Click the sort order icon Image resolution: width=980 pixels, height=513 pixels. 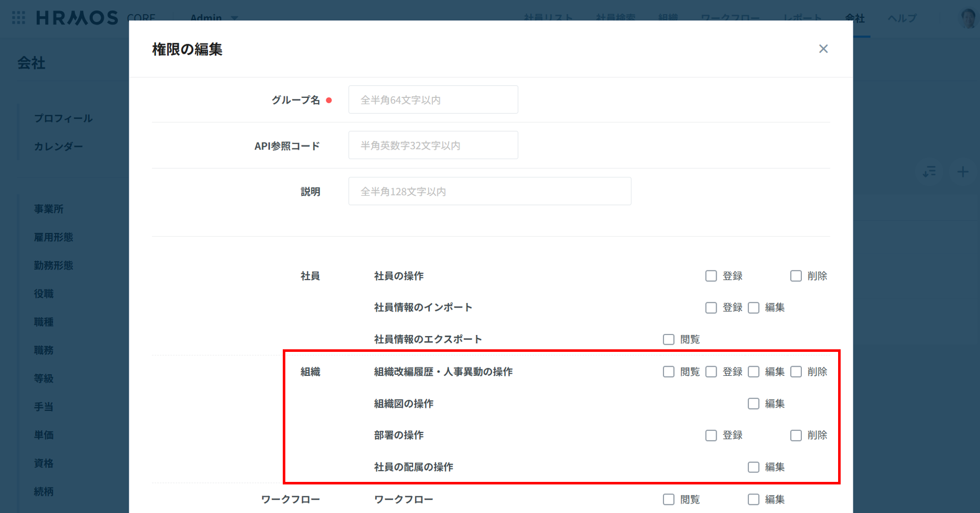click(929, 172)
